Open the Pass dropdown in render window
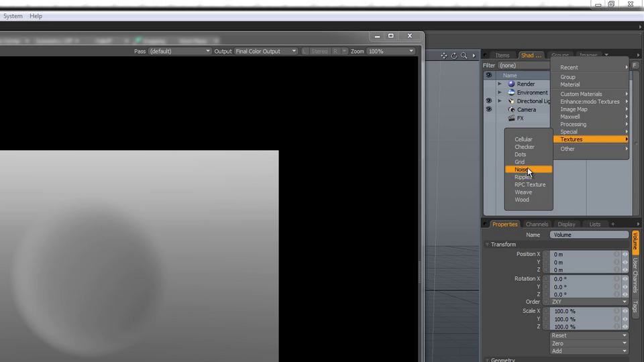Viewport: 644px width, 362px height. [180, 52]
